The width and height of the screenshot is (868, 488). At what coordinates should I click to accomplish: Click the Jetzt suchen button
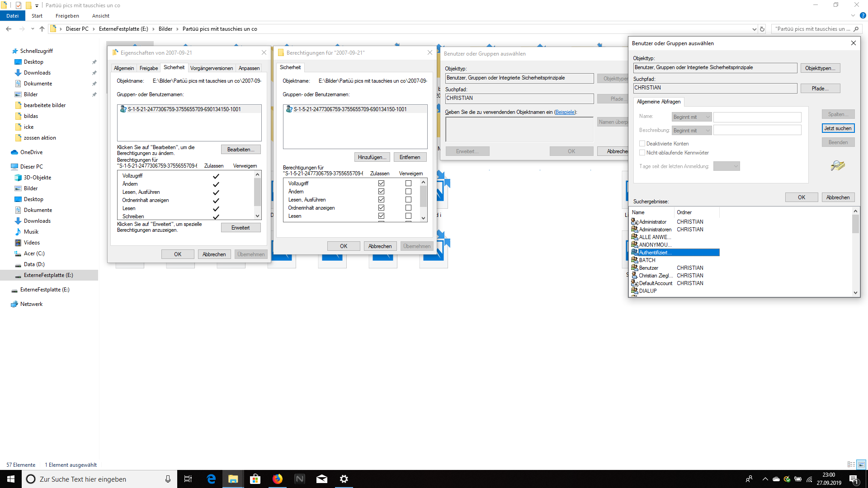tap(838, 128)
